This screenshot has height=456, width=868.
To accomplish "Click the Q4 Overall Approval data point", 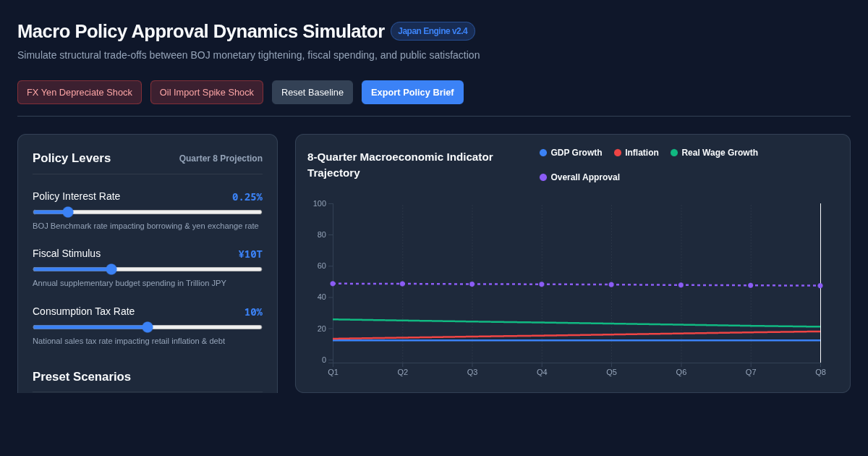I will click(x=542, y=284).
